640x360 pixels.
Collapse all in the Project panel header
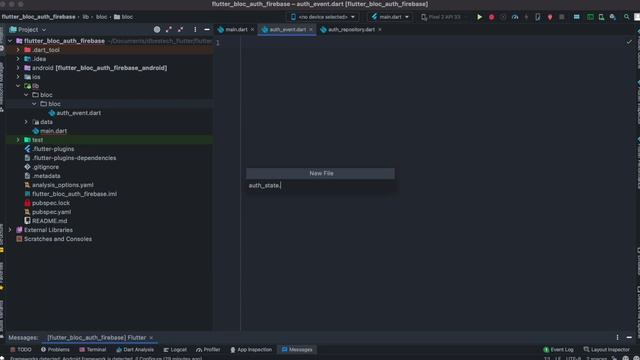[180, 29]
